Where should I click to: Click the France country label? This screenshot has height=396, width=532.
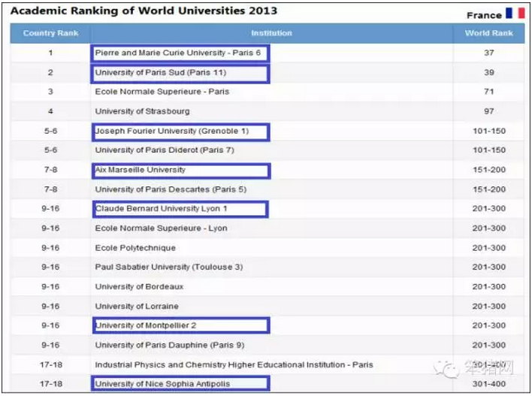point(484,15)
